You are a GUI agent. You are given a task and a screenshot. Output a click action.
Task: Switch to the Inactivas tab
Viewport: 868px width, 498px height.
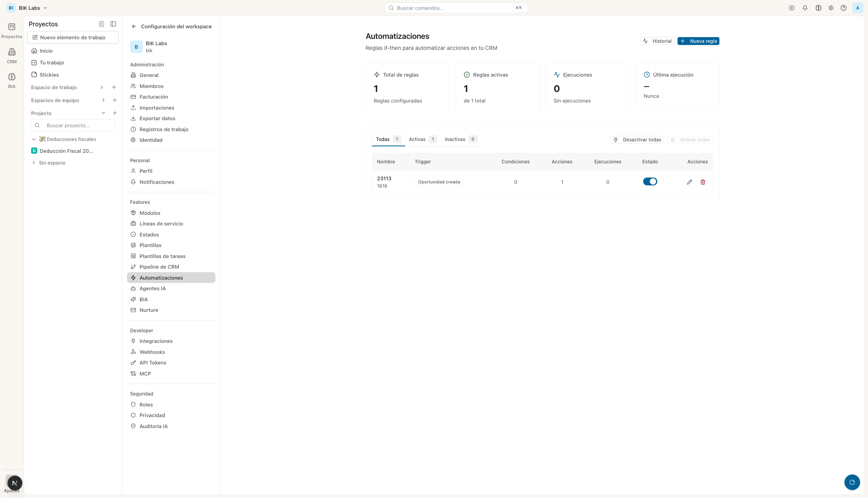click(455, 139)
